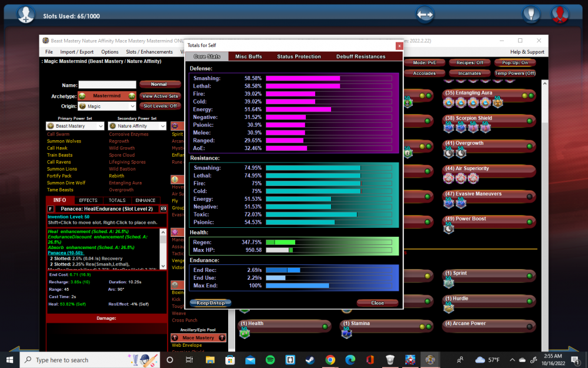Open Spotify from the taskbar
The width and height of the screenshot is (588, 368).
(270, 360)
